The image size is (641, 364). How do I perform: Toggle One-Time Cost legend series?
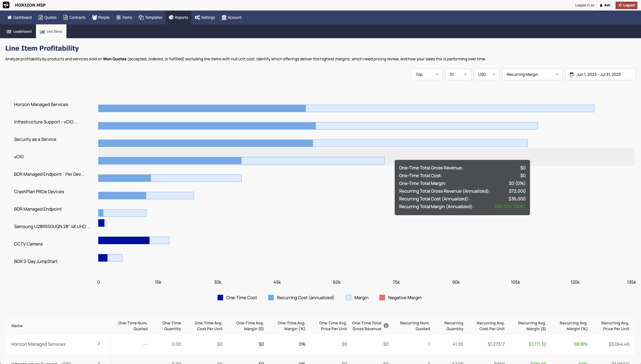click(x=237, y=298)
